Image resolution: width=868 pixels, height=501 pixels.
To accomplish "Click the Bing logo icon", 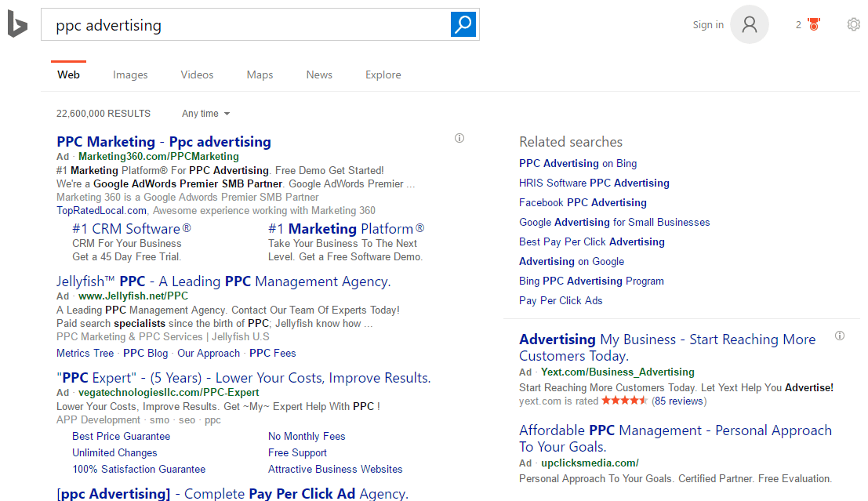I will point(17,24).
